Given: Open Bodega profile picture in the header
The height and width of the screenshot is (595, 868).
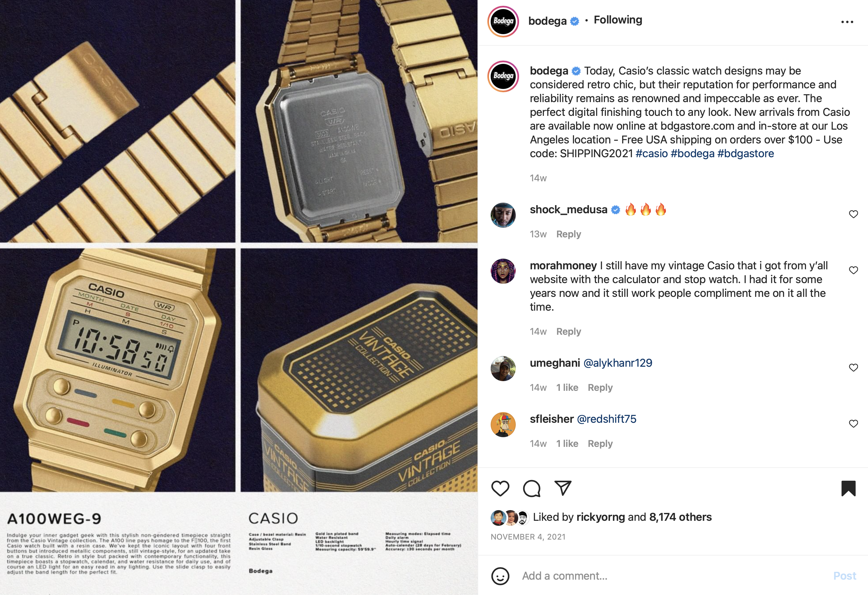Looking at the screenshot, I should [503, 21].
